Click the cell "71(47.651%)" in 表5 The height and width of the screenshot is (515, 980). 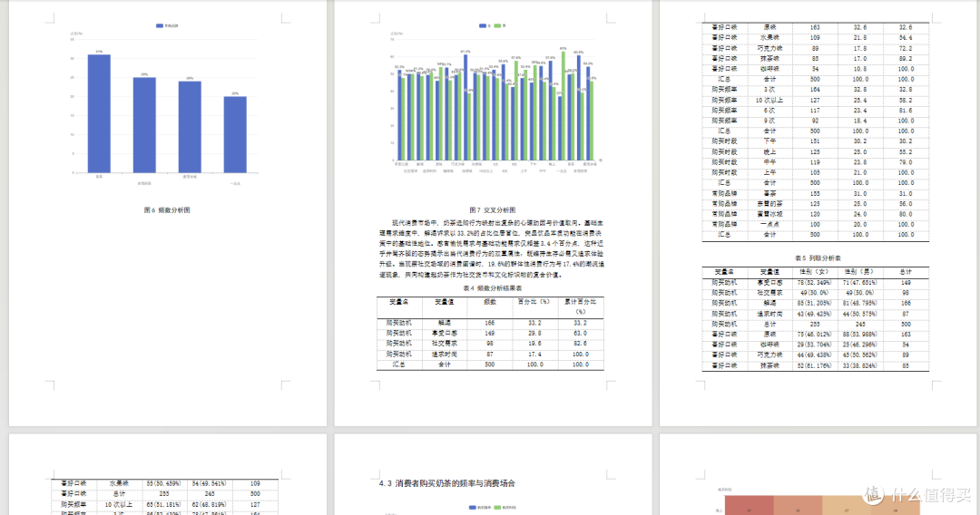tap(859, 283)
